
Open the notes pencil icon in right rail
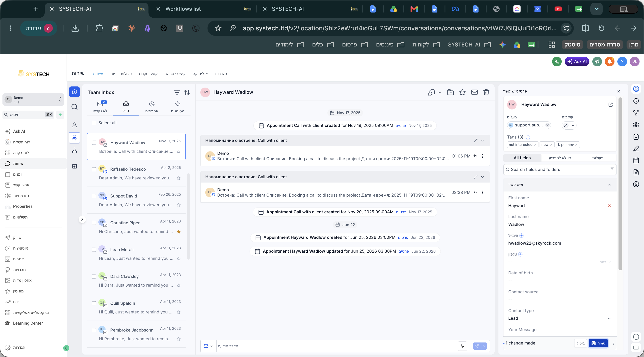click(x=636, y=149)
